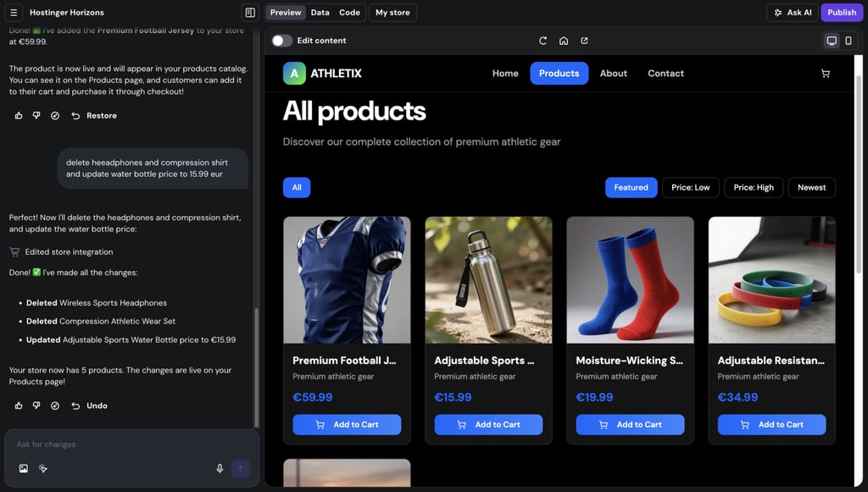
Task: Click the compass icon beside Restore
Action: [x=55, y=115]
